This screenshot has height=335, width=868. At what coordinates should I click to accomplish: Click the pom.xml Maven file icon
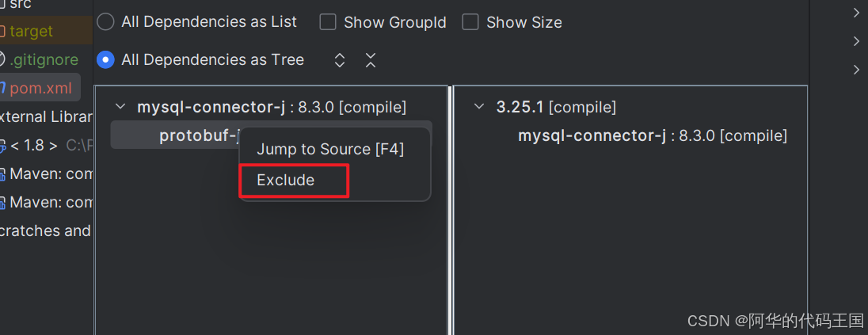[x=2, y=88]
